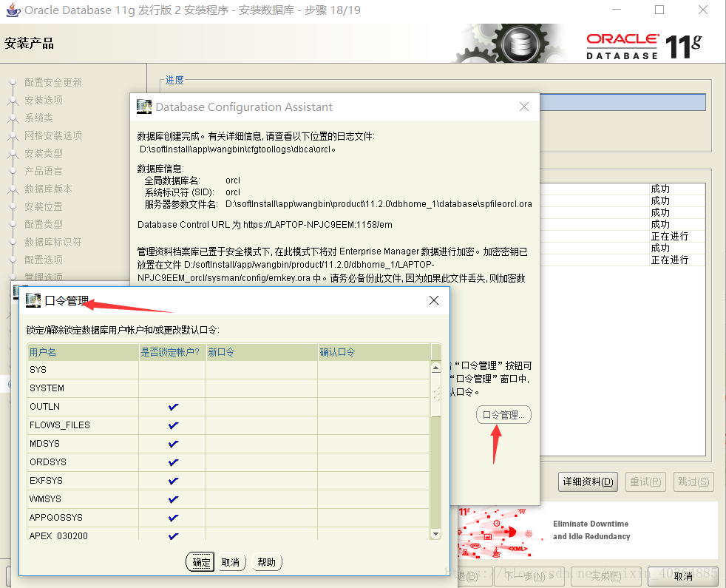Click the Database Control URL text
The height and width of the screenshot is (588, 726).
265,225
